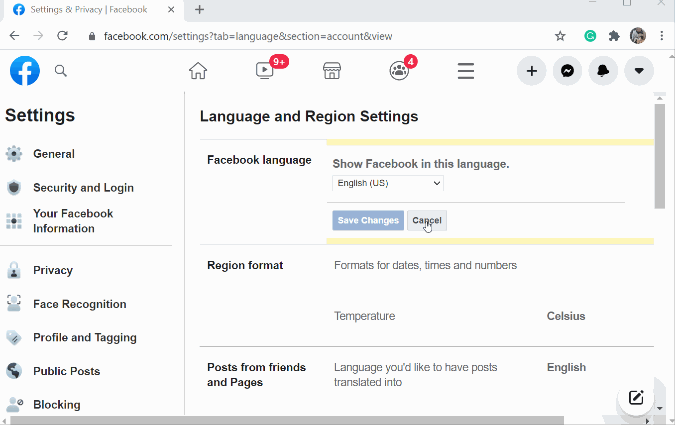The image size is (675, 425).
Task: Click the horizontal scrollbar at bottom
Action: (287, 420)
